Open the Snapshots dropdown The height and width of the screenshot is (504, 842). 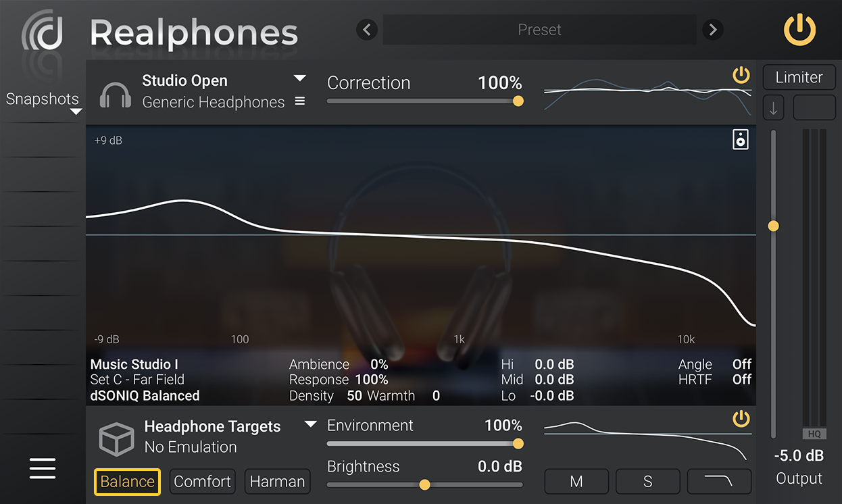click(x=76, y=110)
